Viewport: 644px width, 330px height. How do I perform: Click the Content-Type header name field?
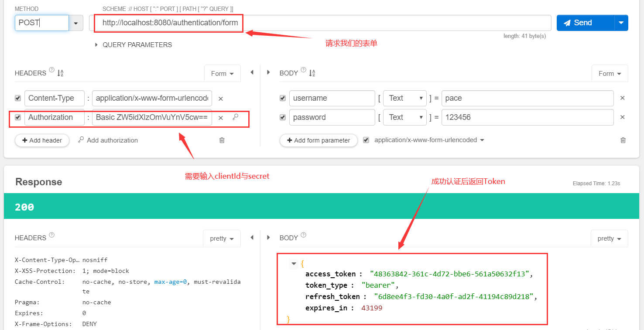pyautogui.click(x=55, y=98)
